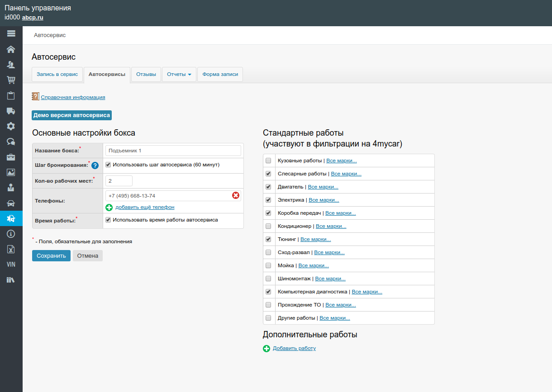The image size is (552, 392).
Task: Open the Форма записи tab
Action: 220,74
